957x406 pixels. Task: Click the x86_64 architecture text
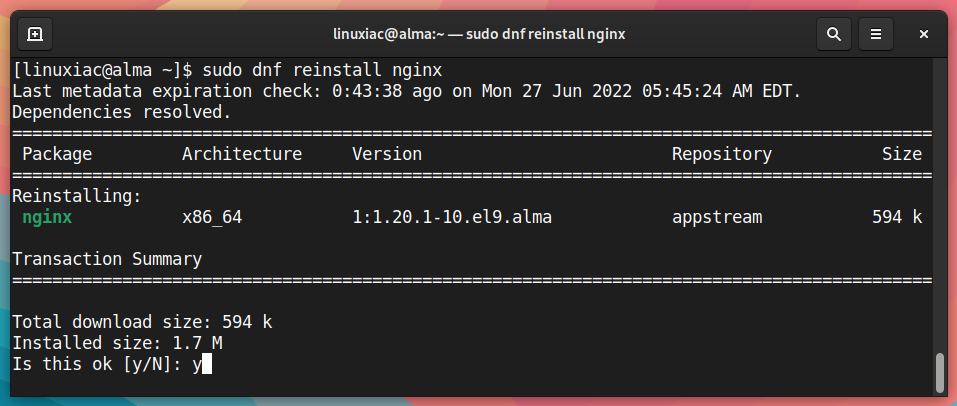[x=212, y=217]
